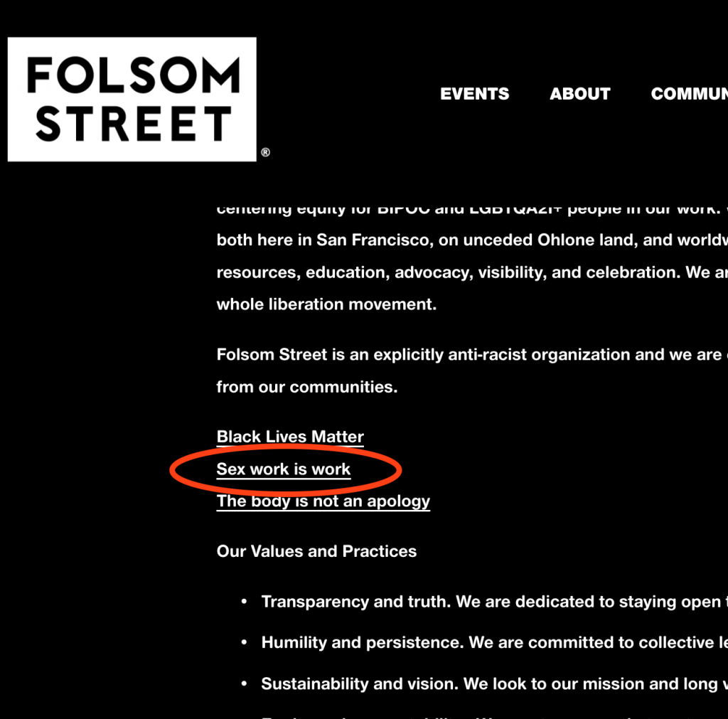
Task: Follow the Black Lives Matter link
Action: click(x=290, y=437)
